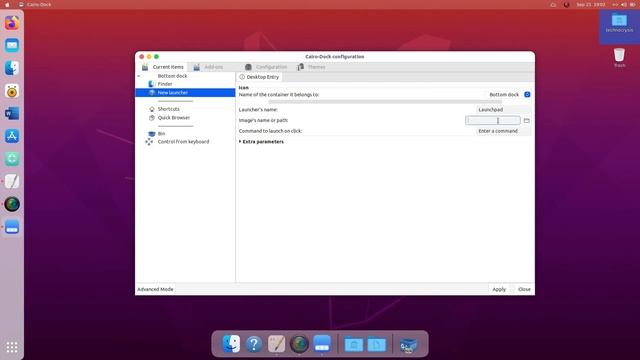Image resolution: width=640 pixels, height=360 pixels.
Task: Click the cloud icon in the top bar
Action: (x=553, y=4)
